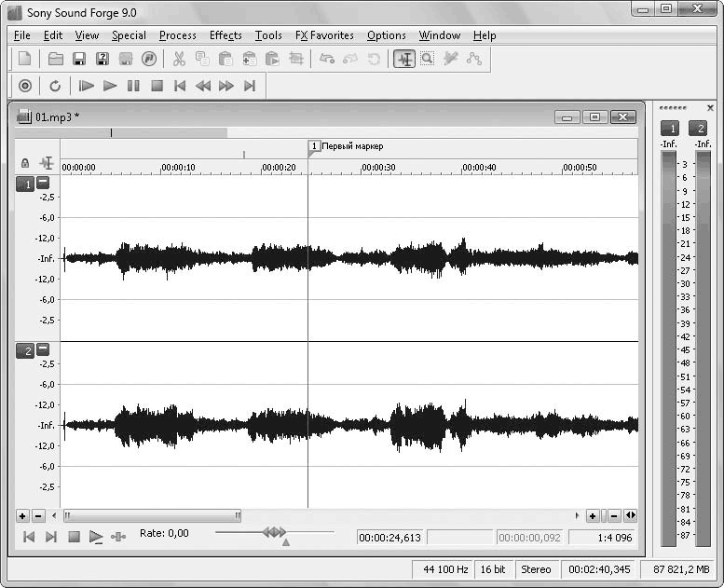Open the Effects menu

(225, 35)
